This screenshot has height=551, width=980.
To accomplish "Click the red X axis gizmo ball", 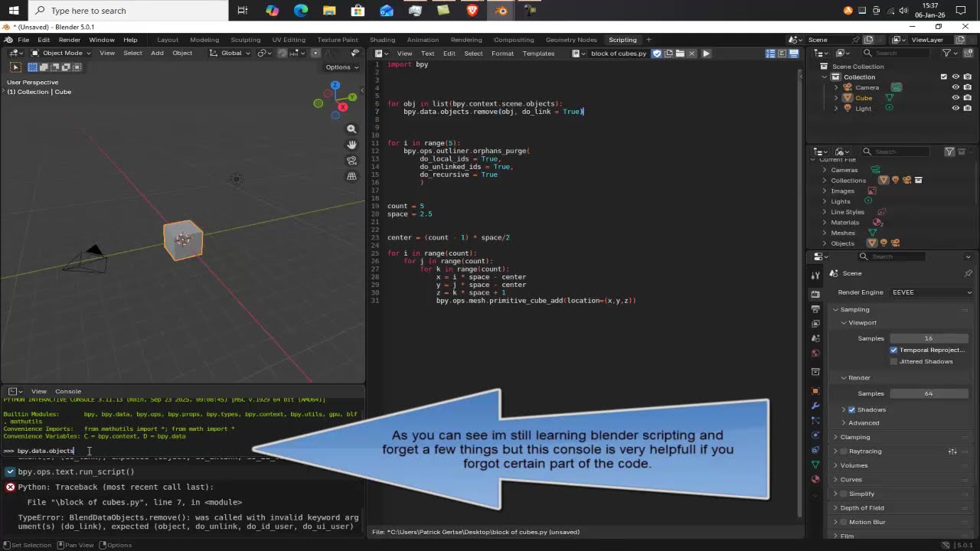I will [x=343, y=107].
